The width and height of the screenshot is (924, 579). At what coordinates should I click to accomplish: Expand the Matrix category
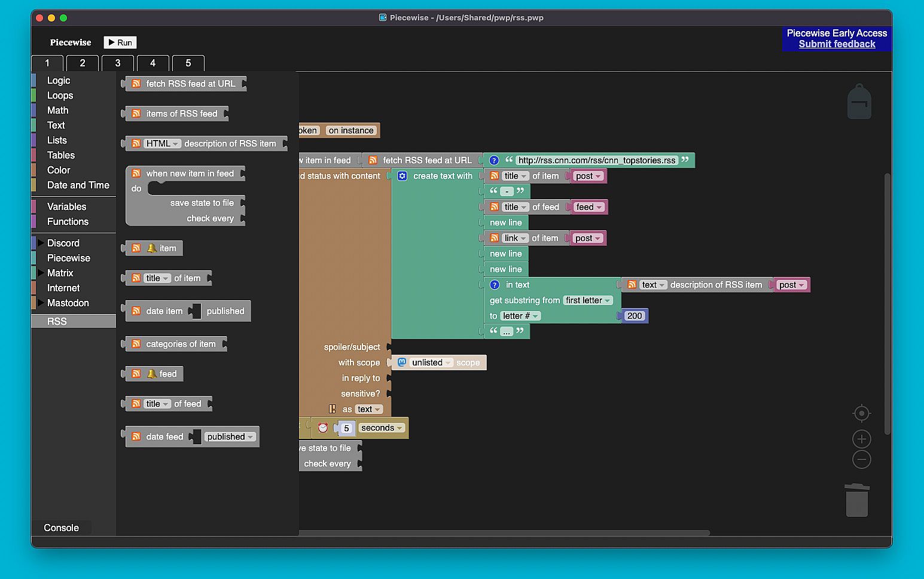[41, 273]
